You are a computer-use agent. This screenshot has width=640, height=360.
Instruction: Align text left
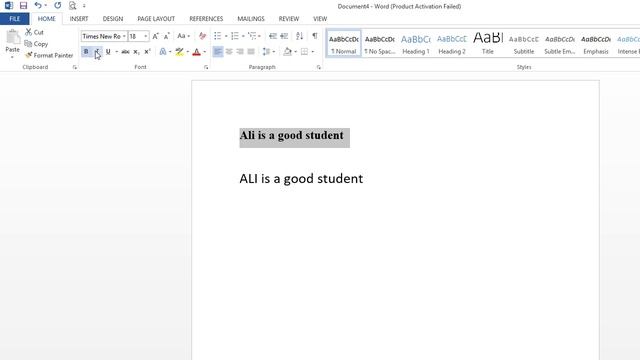click(218, 52)
